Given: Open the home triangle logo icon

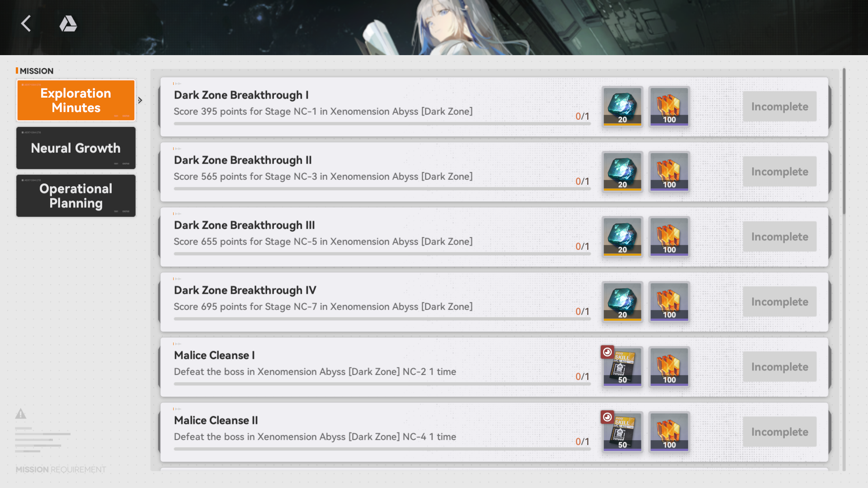Looking at the screenshot, I should pyautogui.click(x=68, y=23).
